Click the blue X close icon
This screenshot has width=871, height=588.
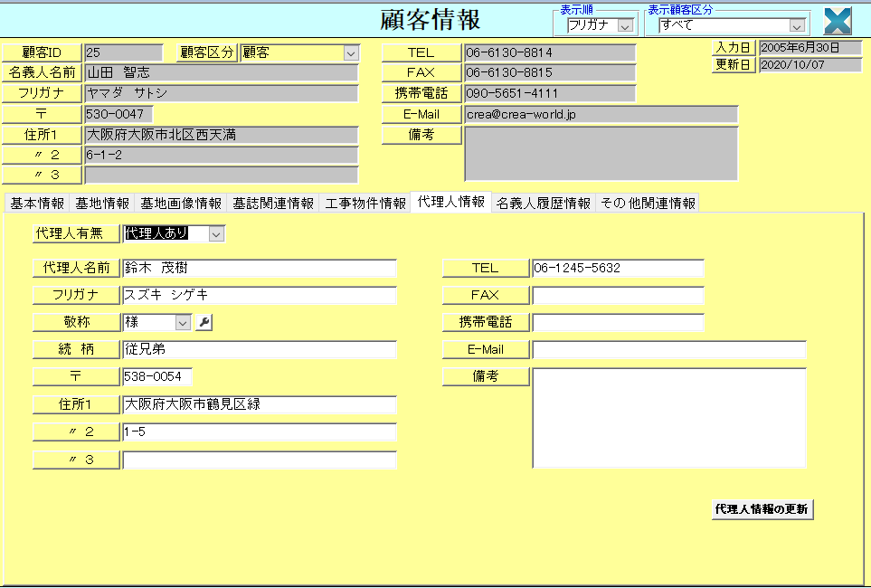click(x=838, y=22)
